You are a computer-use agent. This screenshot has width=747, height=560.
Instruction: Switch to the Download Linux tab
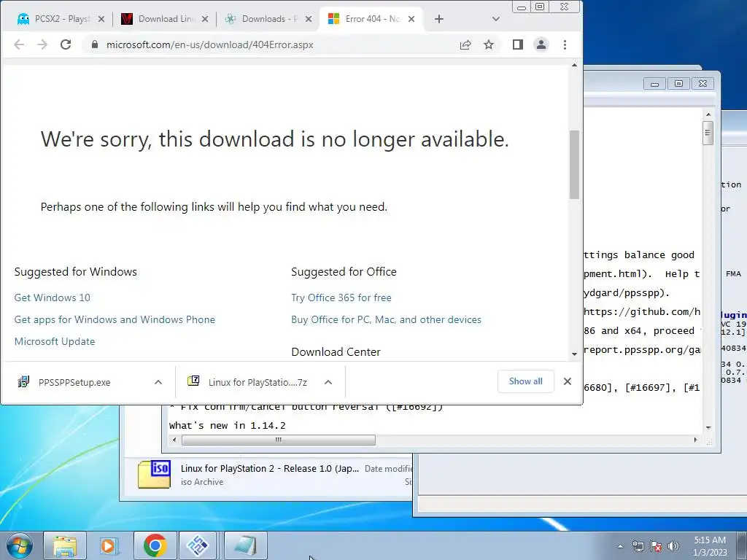pos(164,19)
